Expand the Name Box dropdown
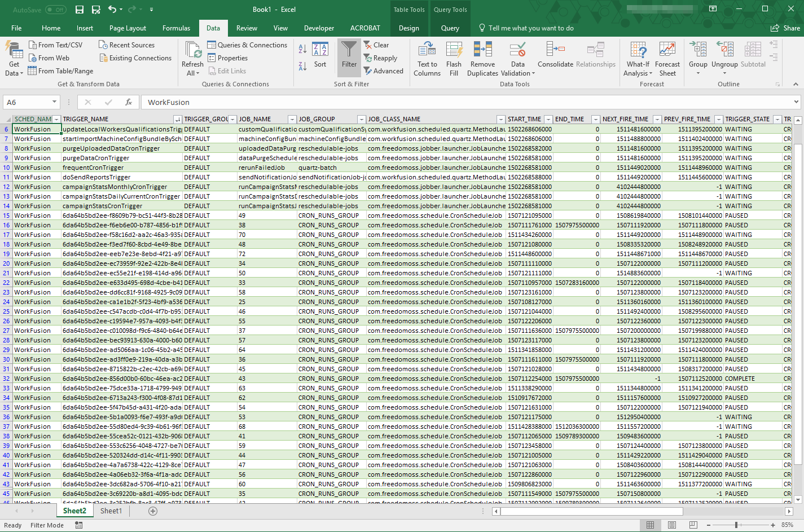Screen dimensions: 804x532 (55, 102)
